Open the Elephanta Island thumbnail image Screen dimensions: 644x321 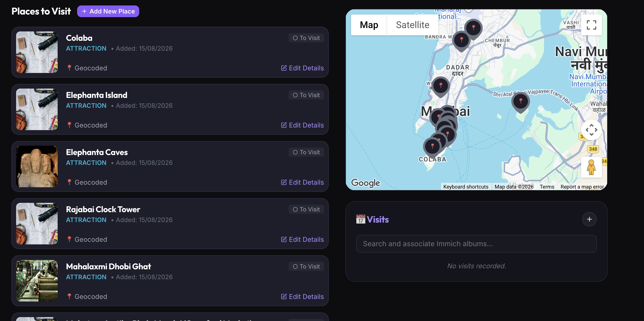(x=37, y=109)
